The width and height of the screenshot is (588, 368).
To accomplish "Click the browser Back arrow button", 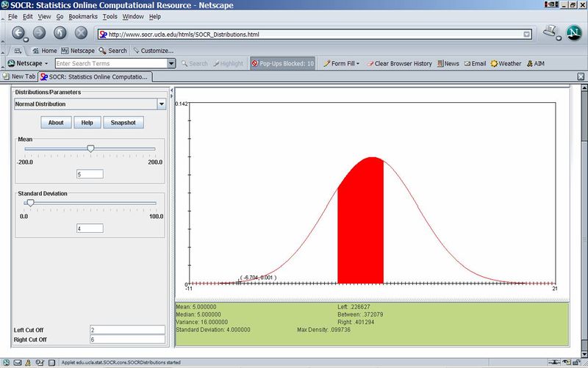I will (x=18, y=33).
